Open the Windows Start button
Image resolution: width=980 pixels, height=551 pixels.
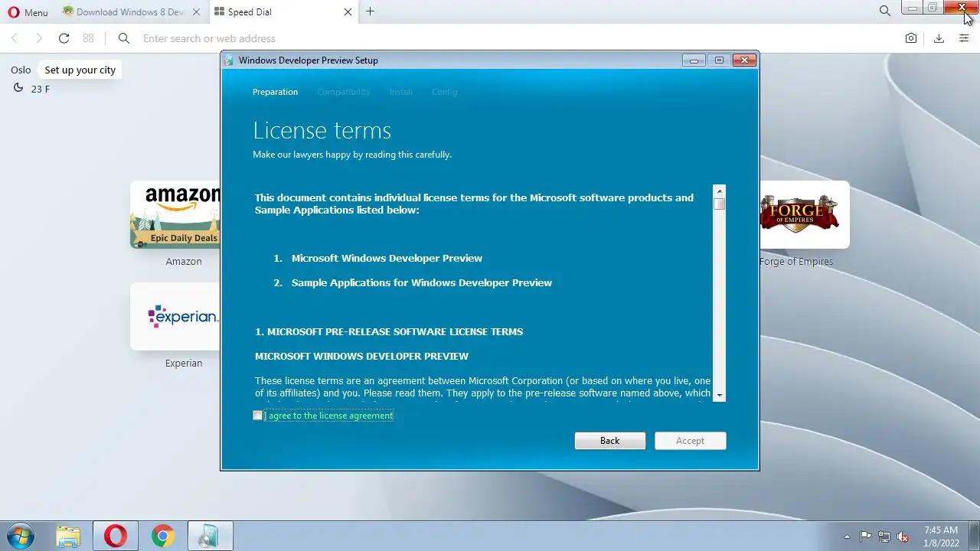[x=19, y=536]
